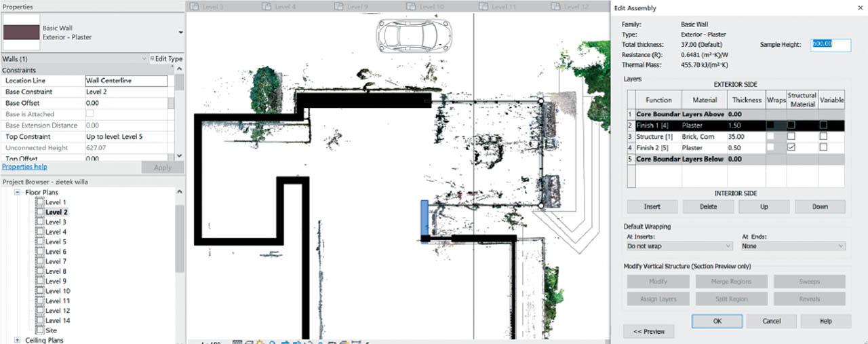Collapse the Floor Plans tree node

click(17, 193)
